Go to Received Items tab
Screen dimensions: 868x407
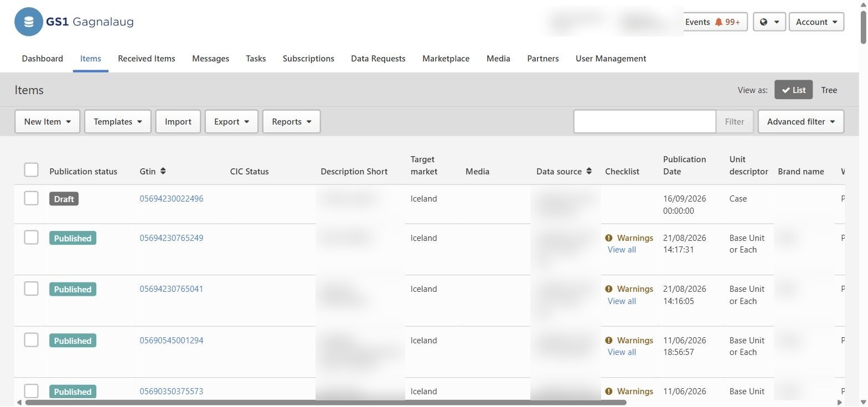tap(146, 59)
